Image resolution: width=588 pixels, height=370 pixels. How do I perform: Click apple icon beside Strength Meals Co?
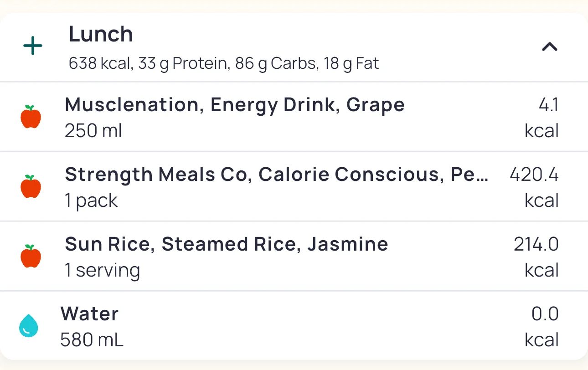click(31, 187)
